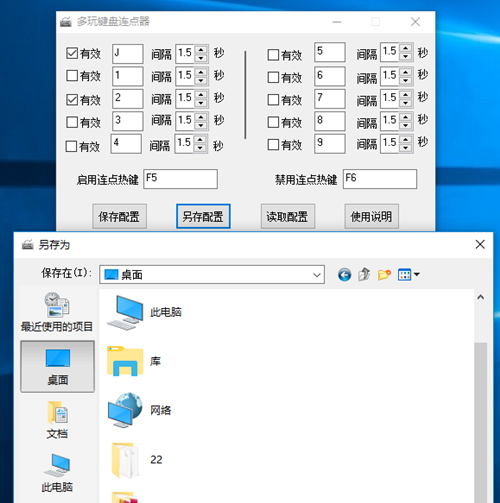The width and height of the screenshot is (500, 503).
Task: Click the key field containing 5
Action: [329, 52]
